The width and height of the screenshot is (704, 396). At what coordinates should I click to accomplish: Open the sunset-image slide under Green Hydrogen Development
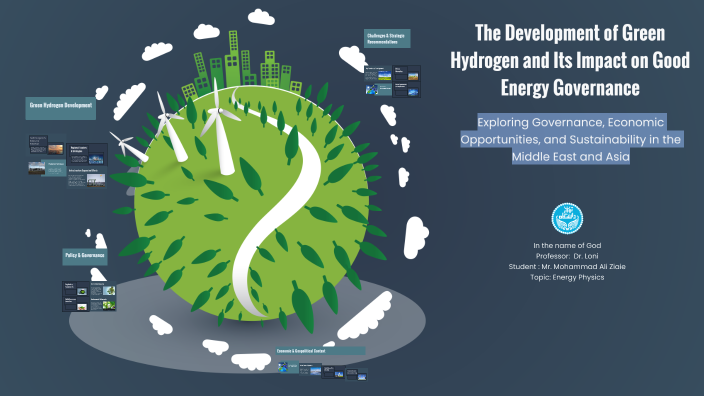(x=47, y=145)
